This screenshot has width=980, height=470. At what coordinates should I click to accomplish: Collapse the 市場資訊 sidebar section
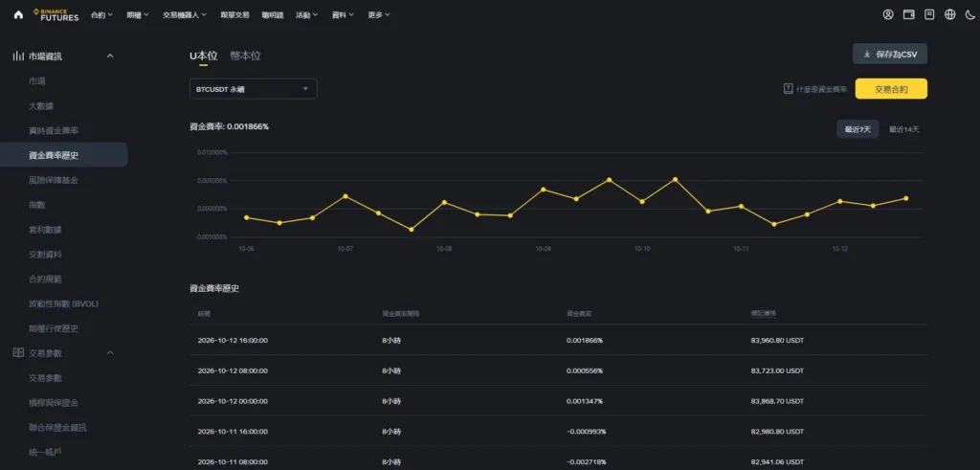point(111,56)
